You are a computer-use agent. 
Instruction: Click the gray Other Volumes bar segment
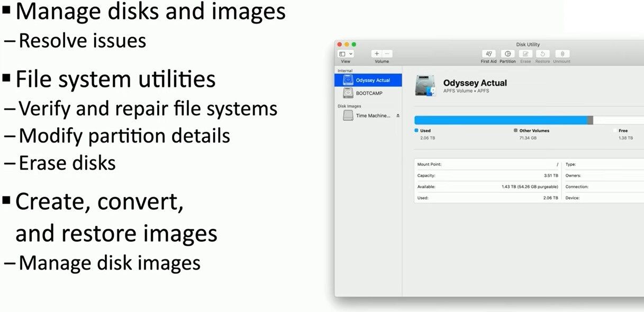(x=590, y=120)
